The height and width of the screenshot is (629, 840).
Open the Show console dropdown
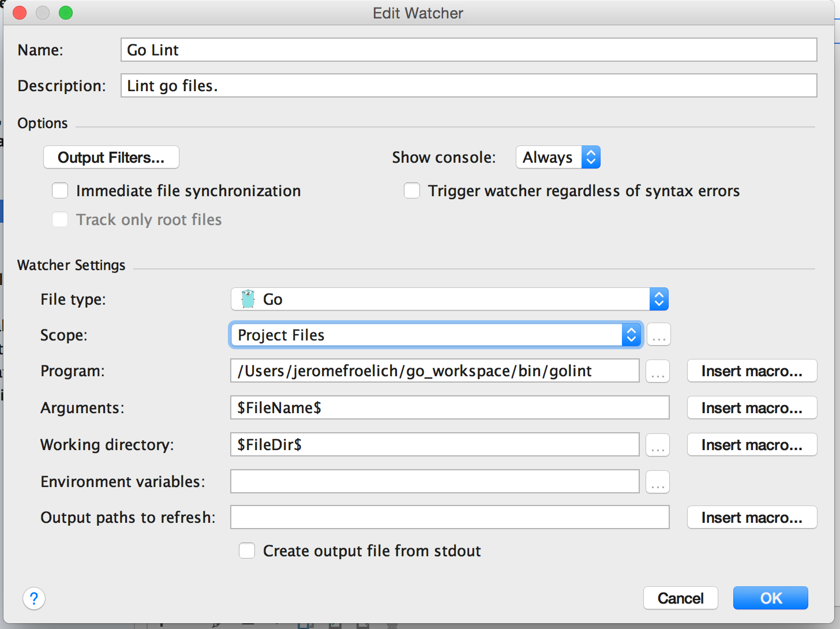tap(558, 158)
